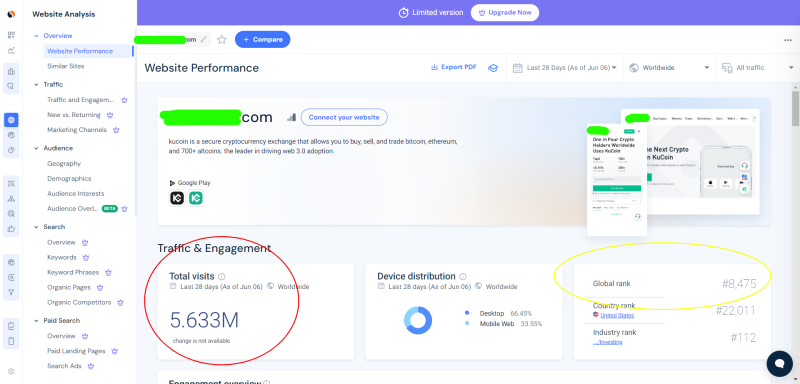Open Audience Interests menu item
800x384 pixels.
pos(76,194)
